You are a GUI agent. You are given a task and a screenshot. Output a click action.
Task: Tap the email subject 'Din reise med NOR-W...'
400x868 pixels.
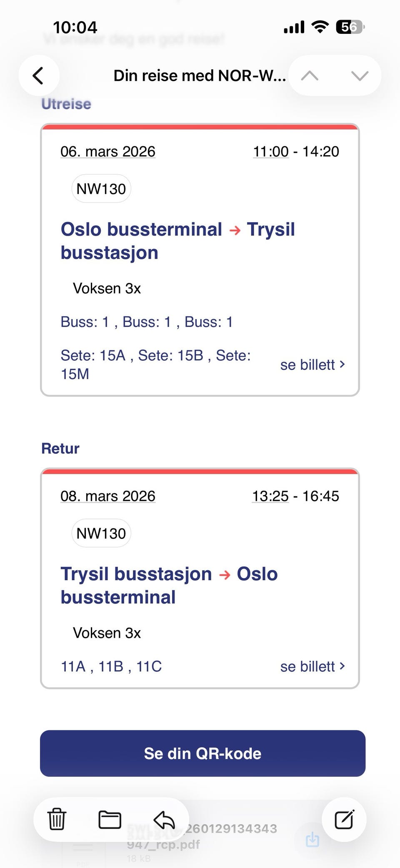pos(200,76)
